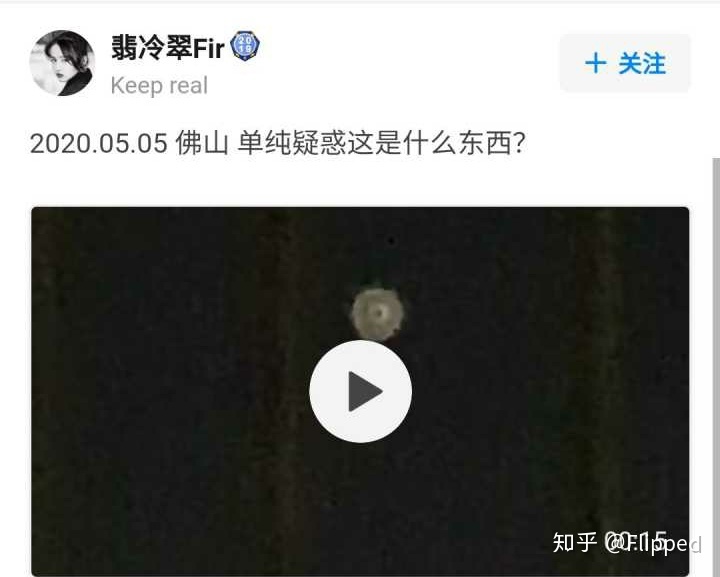The width and height of the screenshot is (720, 577).
Task: Click the 2019 verified badge icon
Action: coord(245,46)
